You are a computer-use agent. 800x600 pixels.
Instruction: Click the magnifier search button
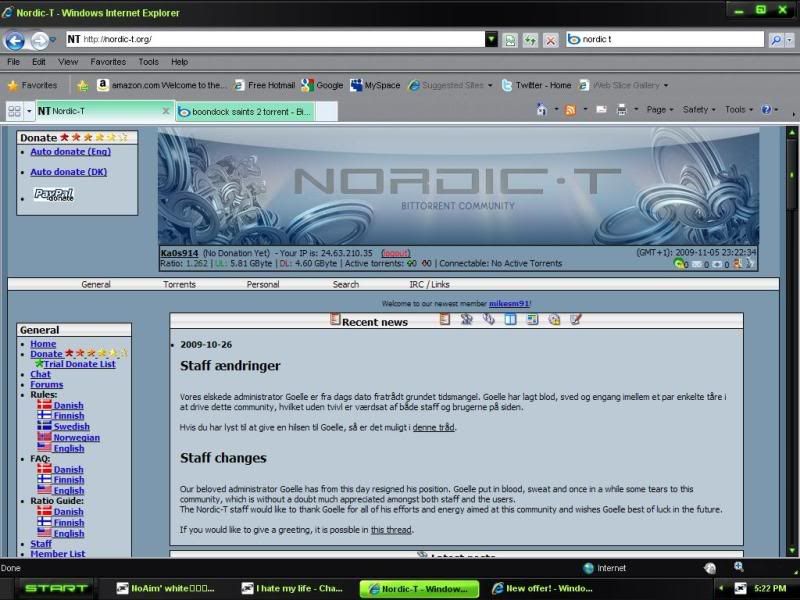pos(776,40)
